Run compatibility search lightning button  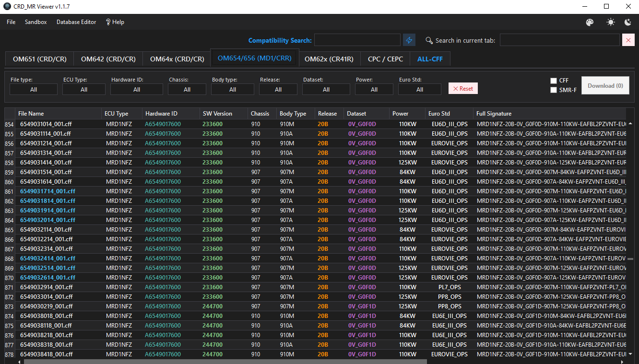point(409,40)
